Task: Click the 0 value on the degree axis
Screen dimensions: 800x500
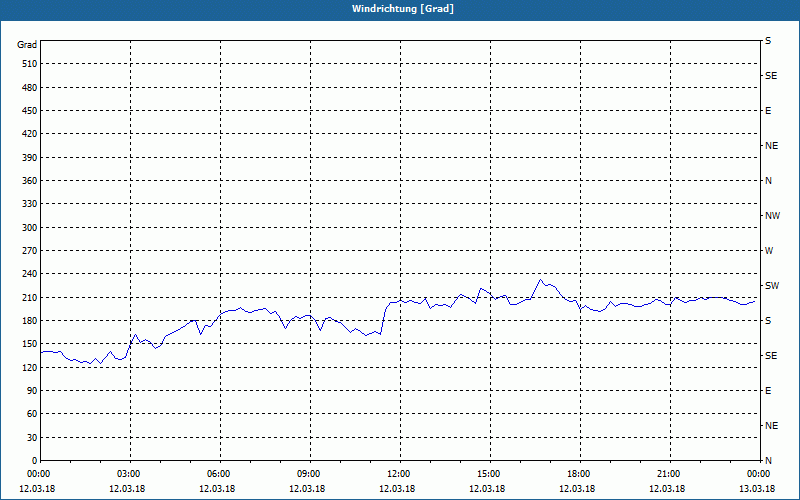Action: click(34, 460)
